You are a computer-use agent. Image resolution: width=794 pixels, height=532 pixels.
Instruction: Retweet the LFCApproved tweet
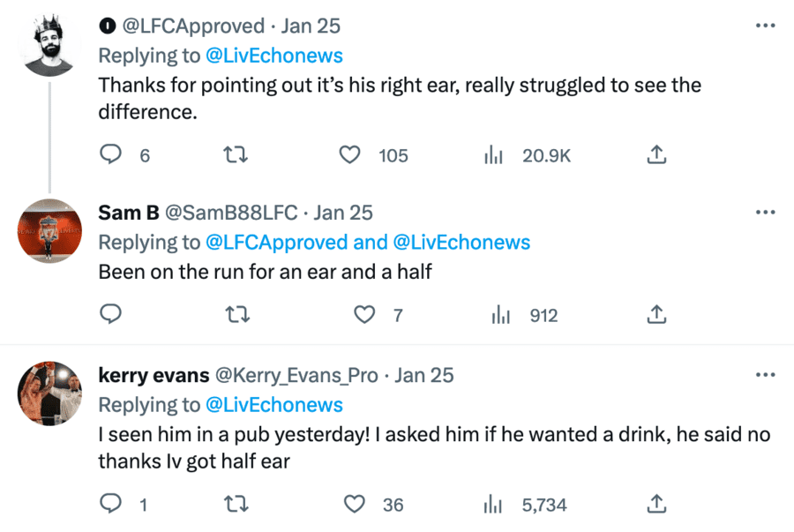236,155
